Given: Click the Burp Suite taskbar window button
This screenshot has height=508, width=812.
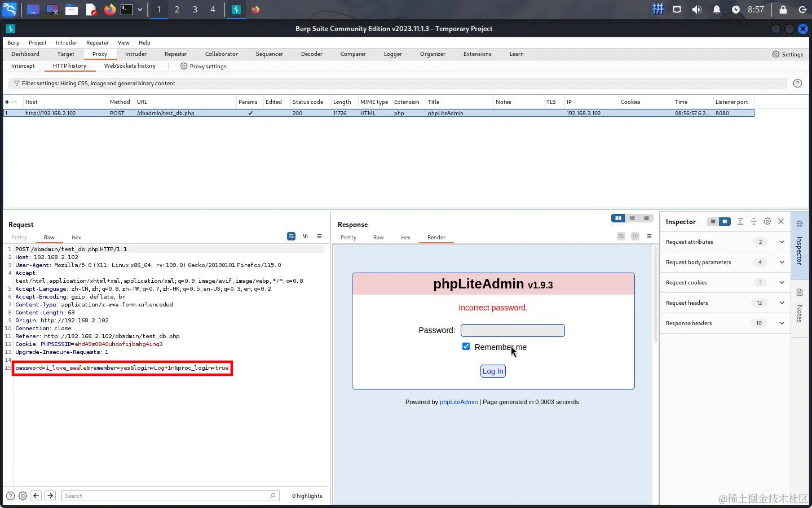Looking at the screenshot, I should click(x=236, y=10).
